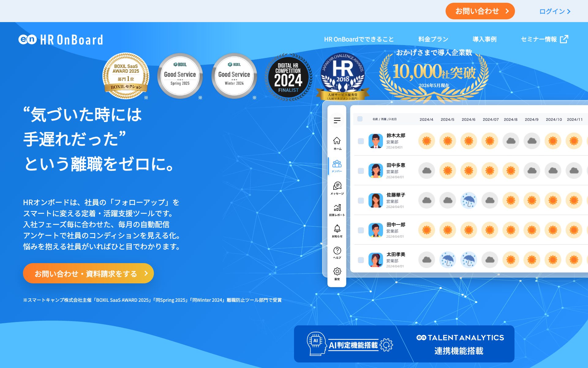Check the checkbox for 田中多恵

click(361, 171)
